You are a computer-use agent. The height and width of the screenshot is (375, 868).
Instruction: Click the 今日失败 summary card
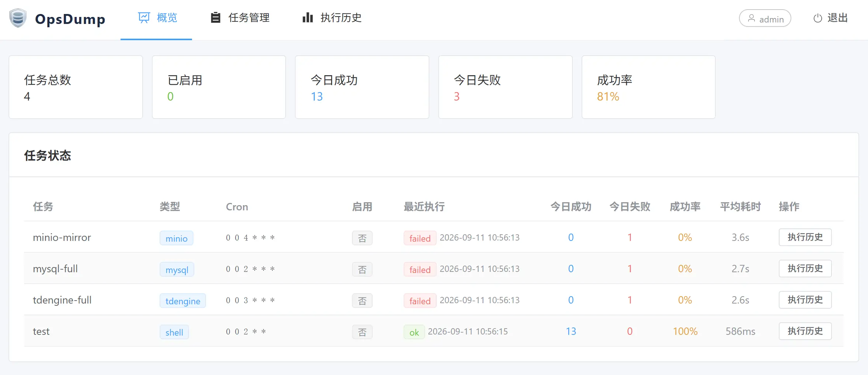click(x=505, y=87)
